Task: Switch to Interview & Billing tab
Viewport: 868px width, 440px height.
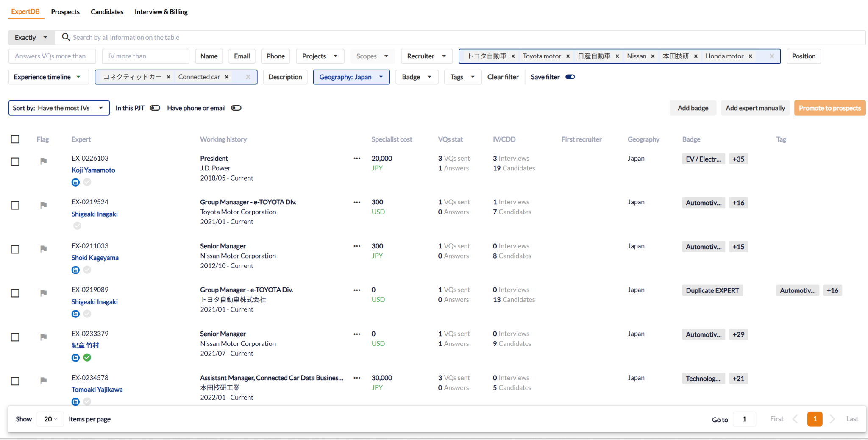Action: point(161,12)
